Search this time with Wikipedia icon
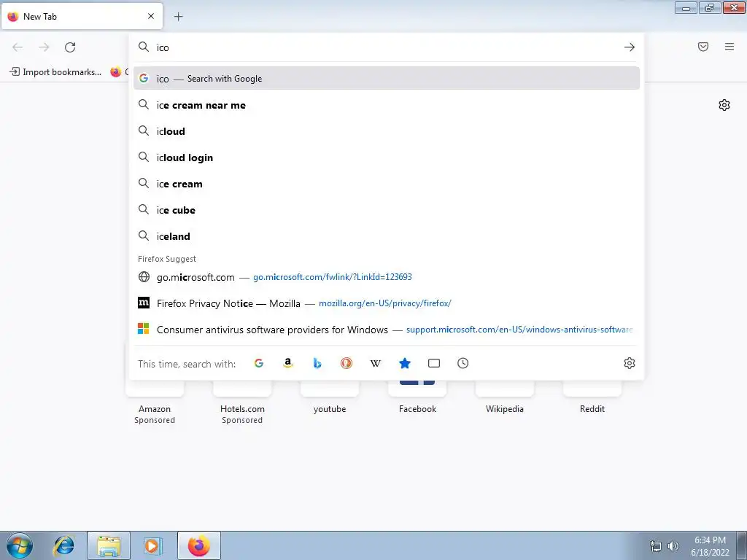This screenshot has width=747, height=560. click(376, 363)
